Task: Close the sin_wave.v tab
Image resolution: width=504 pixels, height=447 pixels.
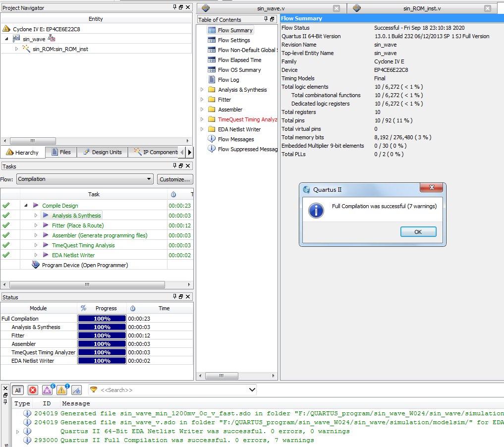Action: [336, 9]
